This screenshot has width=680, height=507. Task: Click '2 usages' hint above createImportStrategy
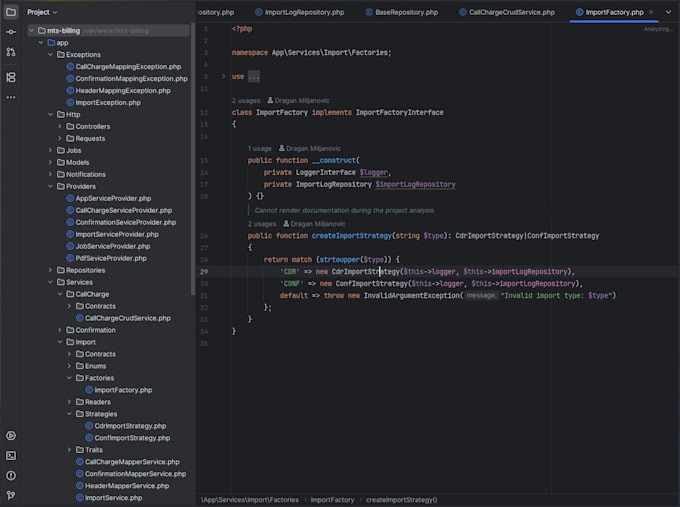click(262, 224)
